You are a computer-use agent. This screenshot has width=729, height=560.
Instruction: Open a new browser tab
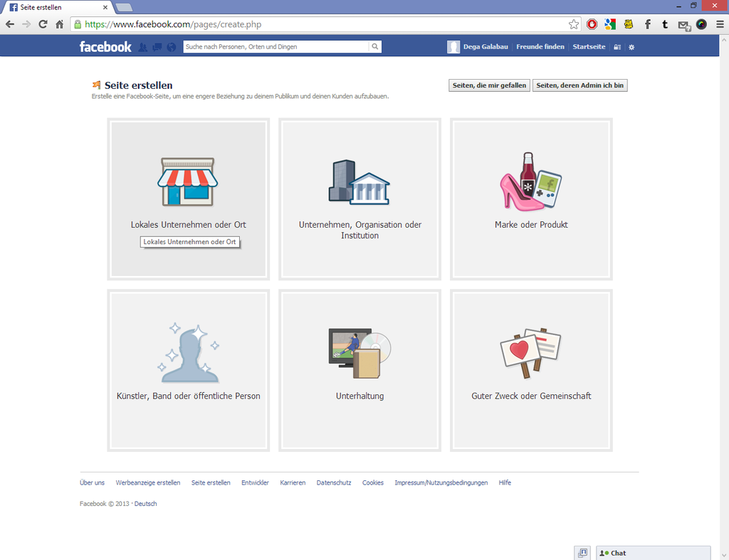coord(124,7)
